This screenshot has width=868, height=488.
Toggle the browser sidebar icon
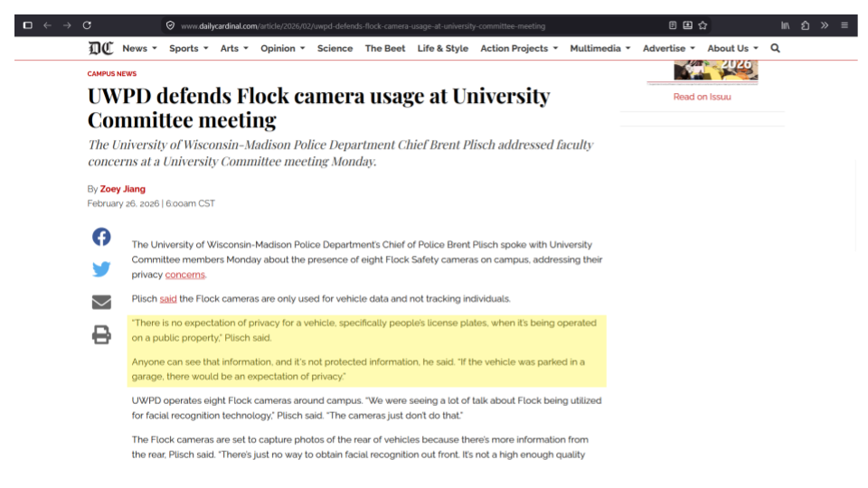coord(28,25)
